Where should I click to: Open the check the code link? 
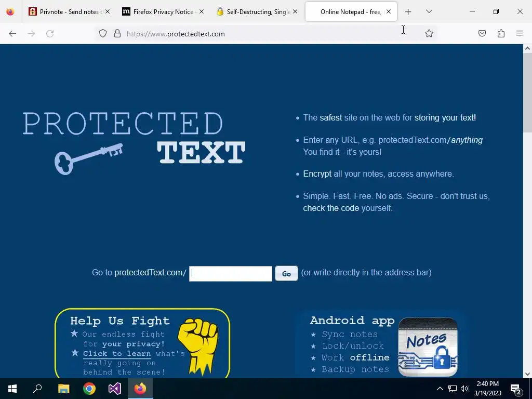[331, 208]
